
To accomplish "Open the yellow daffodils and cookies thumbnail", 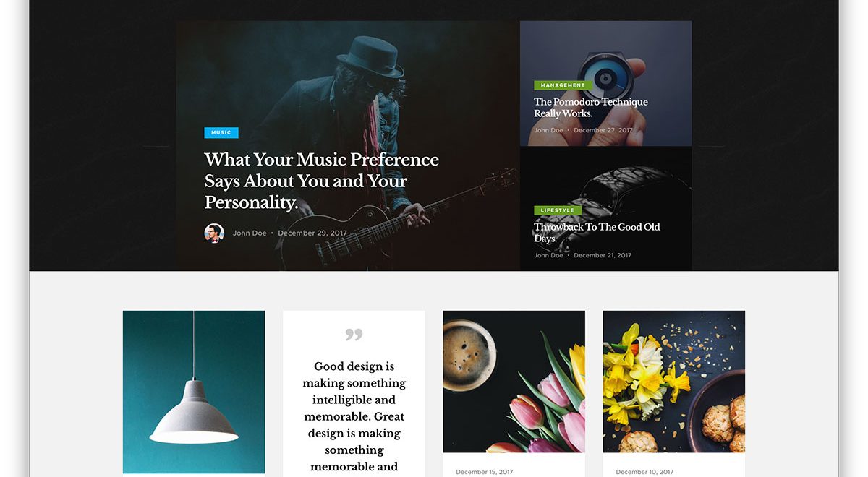I will tap(674, 382).
